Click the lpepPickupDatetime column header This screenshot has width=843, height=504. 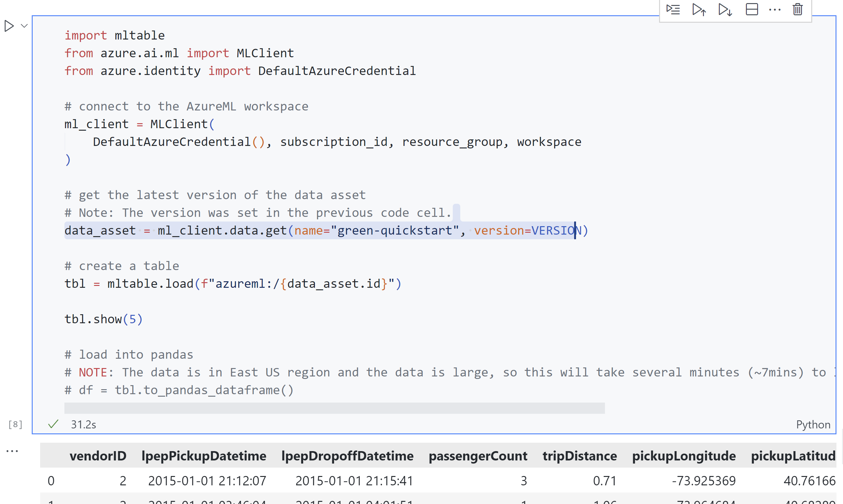pos(204,456)
